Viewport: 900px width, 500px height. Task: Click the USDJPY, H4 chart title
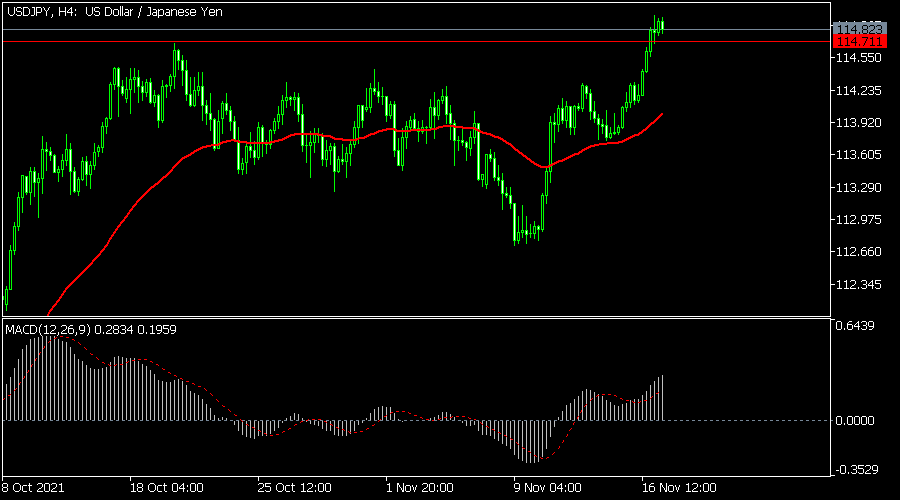114,11
